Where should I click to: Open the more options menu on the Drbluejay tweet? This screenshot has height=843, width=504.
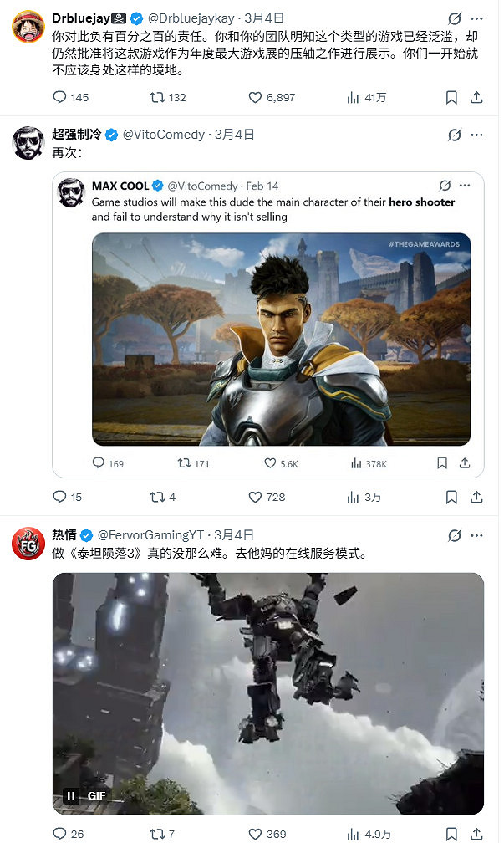click(476, 18)
